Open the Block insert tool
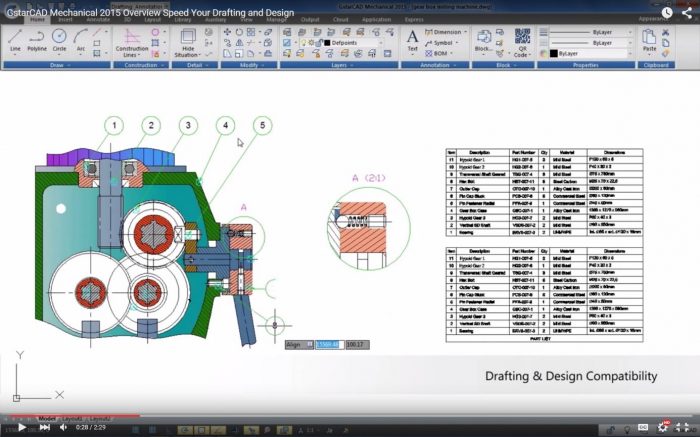This screenshot has width=700, height=437. (483, 40)
